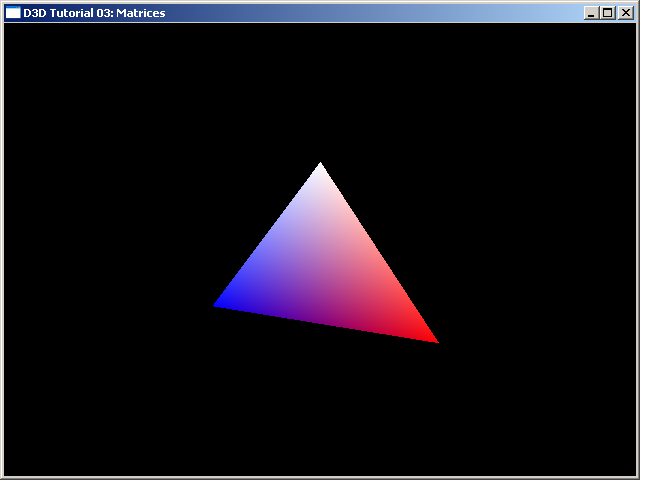Maximize the D3D Tutorial 03 window

[607, 13]
